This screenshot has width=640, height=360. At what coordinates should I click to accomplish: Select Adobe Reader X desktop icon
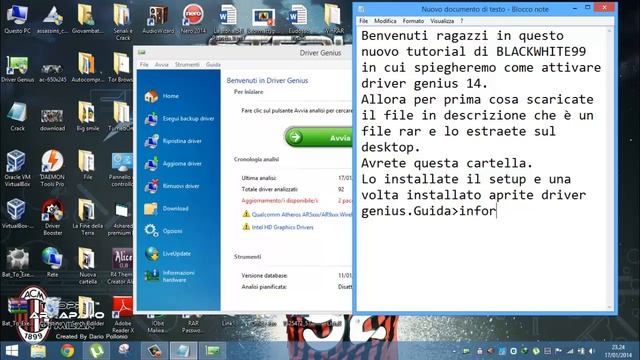coord(122,314)
